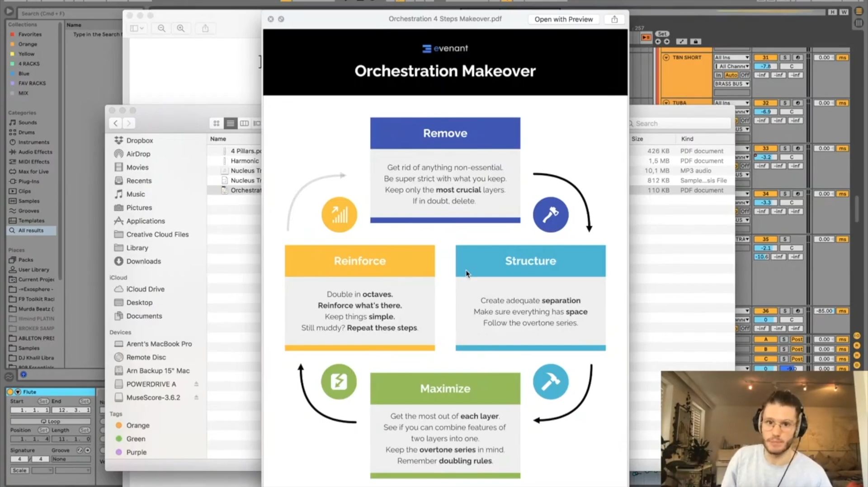Open TBN SHORT All Channels dropdown
The width and height of the screenshot is (868, 487).
pyautogui.click(x=732, y=66)
